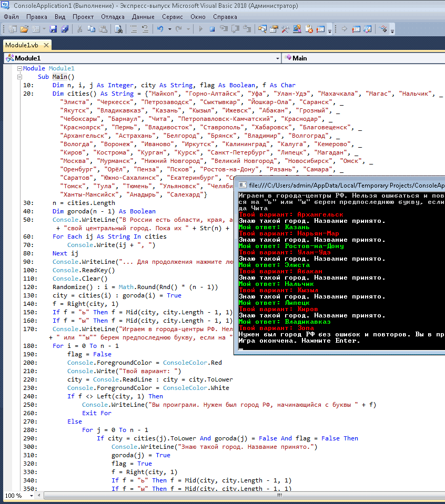
Task: Open the Object Browser icon
Action: 297,29
